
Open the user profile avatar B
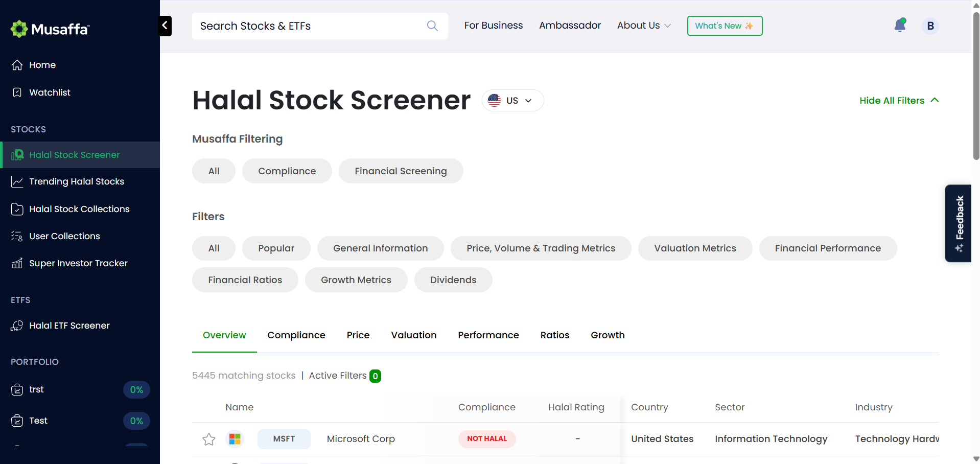[930, 26]
